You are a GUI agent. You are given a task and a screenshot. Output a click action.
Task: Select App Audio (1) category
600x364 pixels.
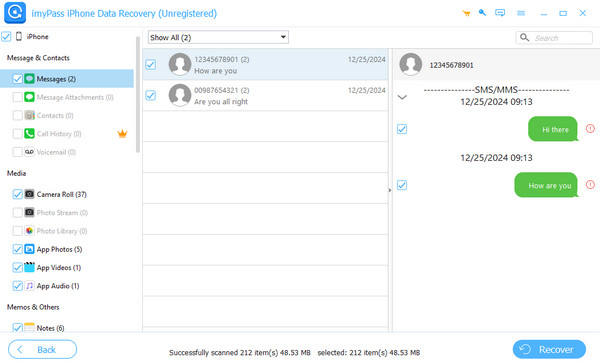click(58, 286)
